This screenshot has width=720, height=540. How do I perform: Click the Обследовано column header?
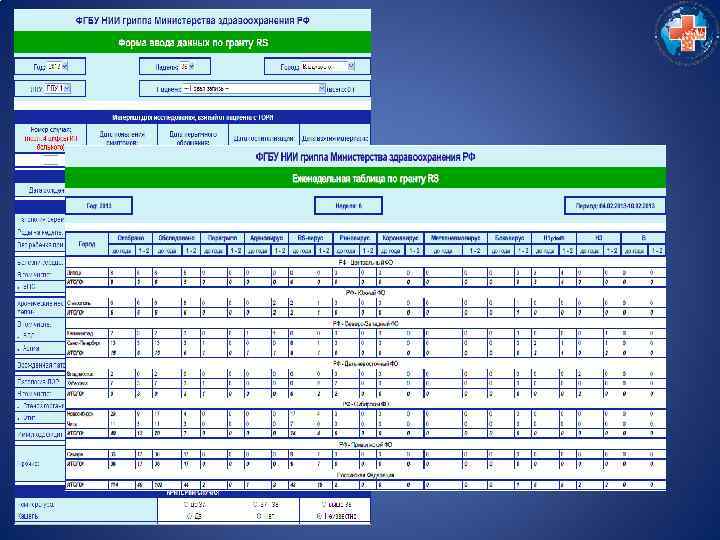tap(176, 238)
